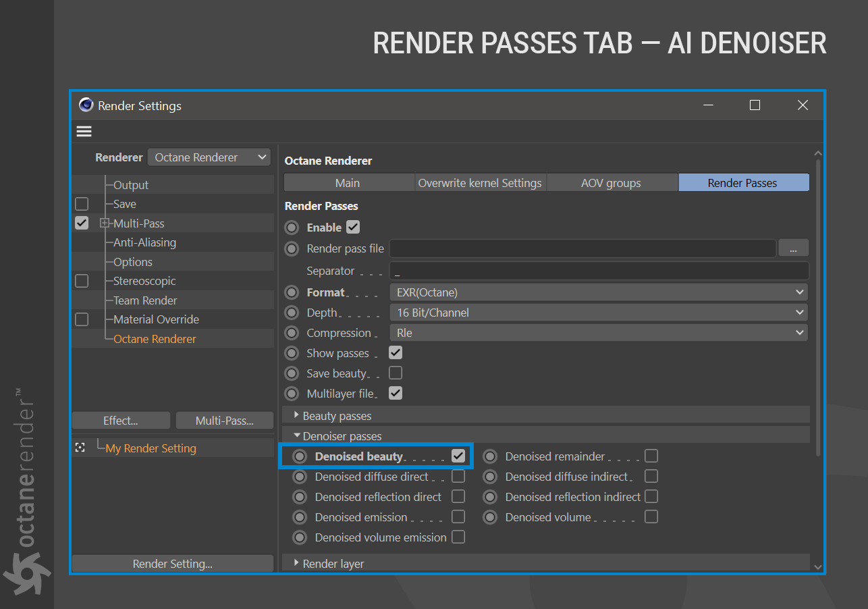
Task: Click the animation dot beside Depth
Action: 292,313
